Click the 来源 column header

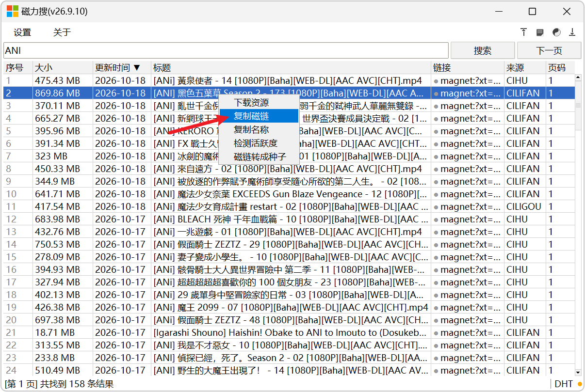pyautogui.click(x=525, y=68)
